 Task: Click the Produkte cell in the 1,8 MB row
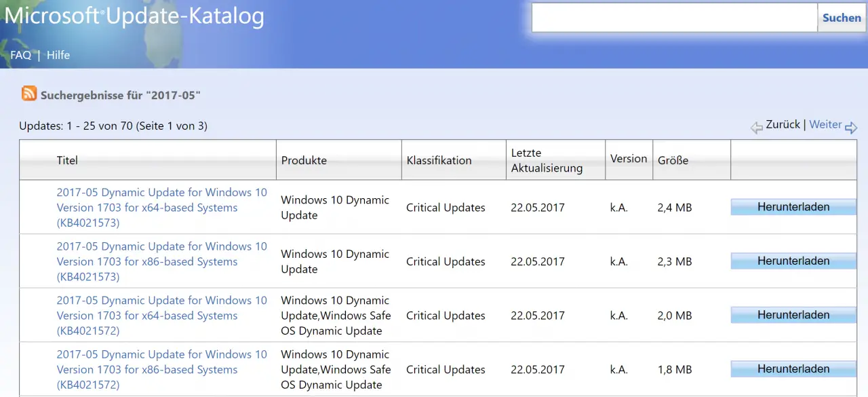click(x=336, y=370)
